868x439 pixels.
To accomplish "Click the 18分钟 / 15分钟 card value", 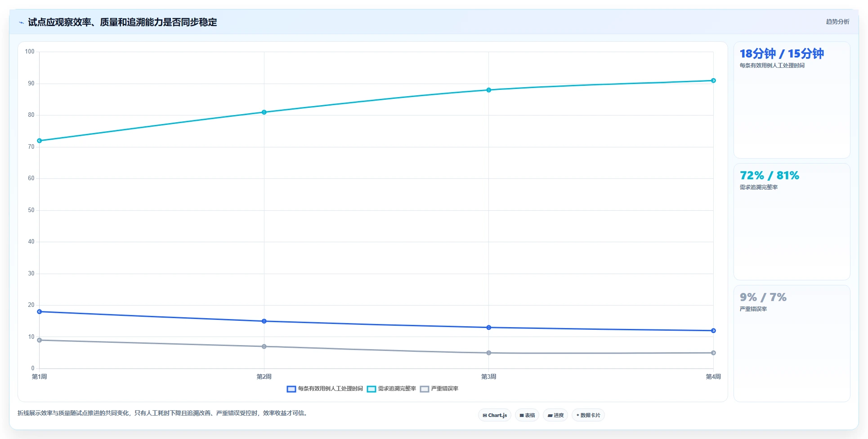I will point(782,54).
